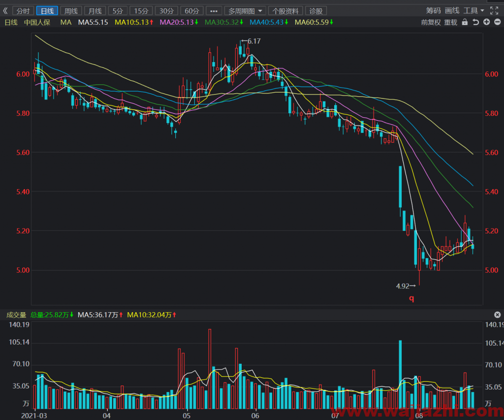Click the MA indicator name label
This screenshot has width=504, height=420.
[x=66, y=22]
